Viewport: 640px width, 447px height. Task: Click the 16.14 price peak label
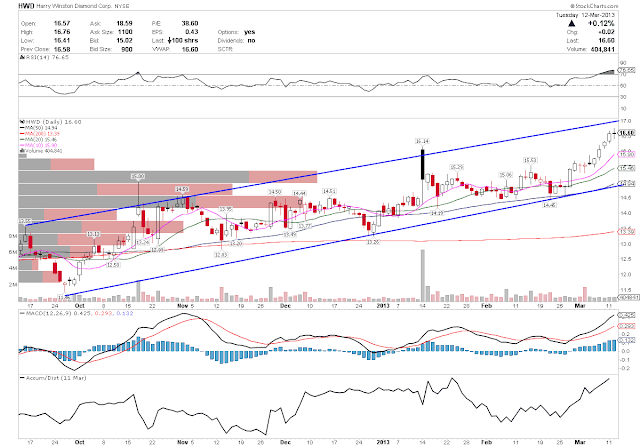click(422, 141)
